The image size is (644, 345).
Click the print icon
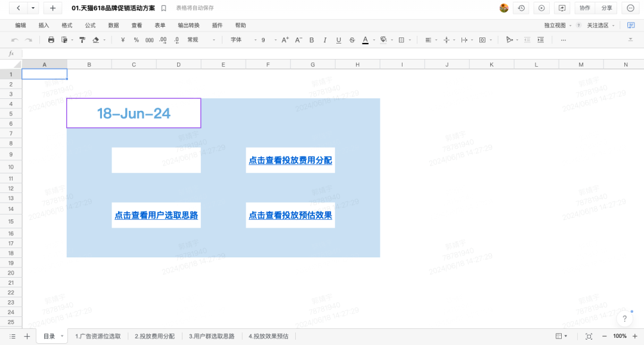(51, 40)
